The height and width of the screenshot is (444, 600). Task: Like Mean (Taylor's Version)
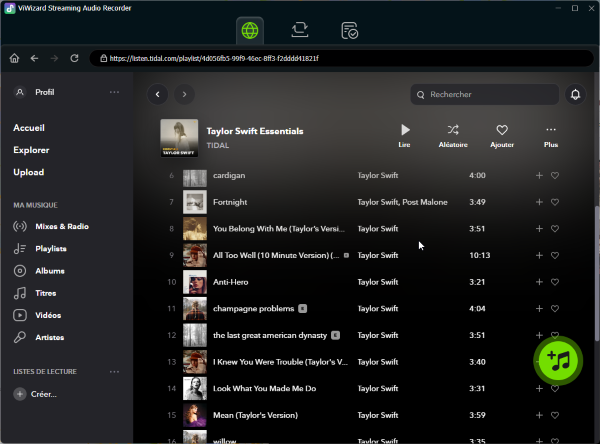(x=555, y=415)
